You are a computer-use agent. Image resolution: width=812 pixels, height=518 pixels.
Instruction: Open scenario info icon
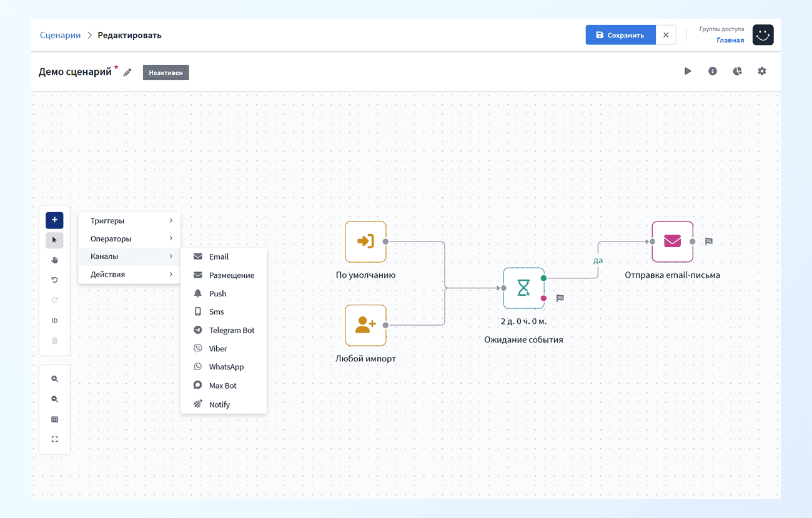pos(713,71)
